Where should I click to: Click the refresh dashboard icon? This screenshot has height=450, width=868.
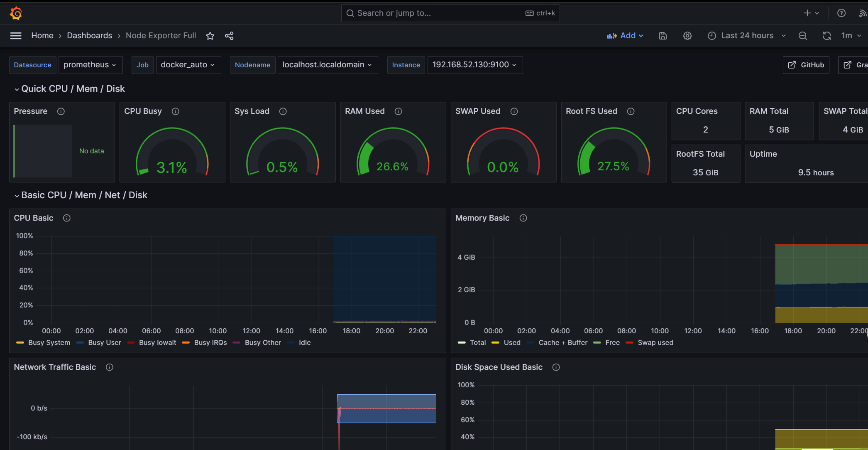tap(826, 36)
